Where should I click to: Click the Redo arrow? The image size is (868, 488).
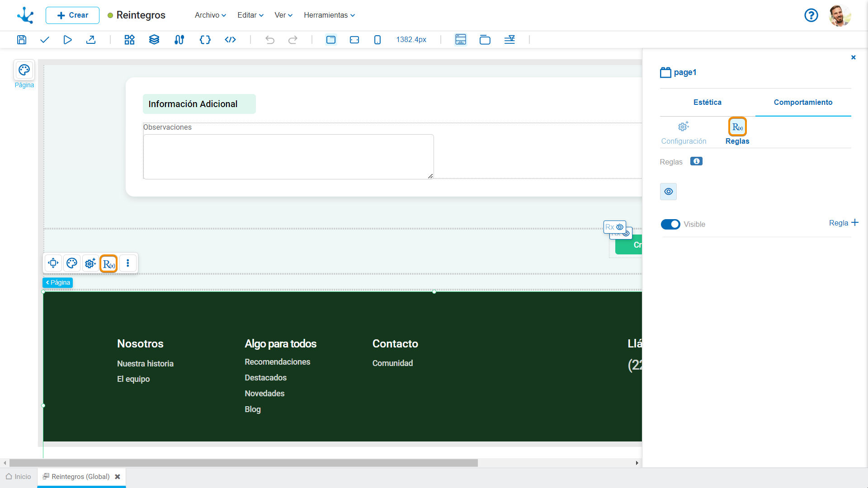pyautogui.click(x=293, y=40)
